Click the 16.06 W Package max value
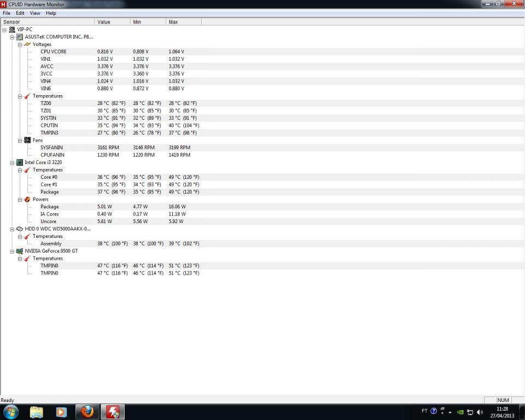The image size is (525, 420). pyautogui.click(x=177, y=207)
